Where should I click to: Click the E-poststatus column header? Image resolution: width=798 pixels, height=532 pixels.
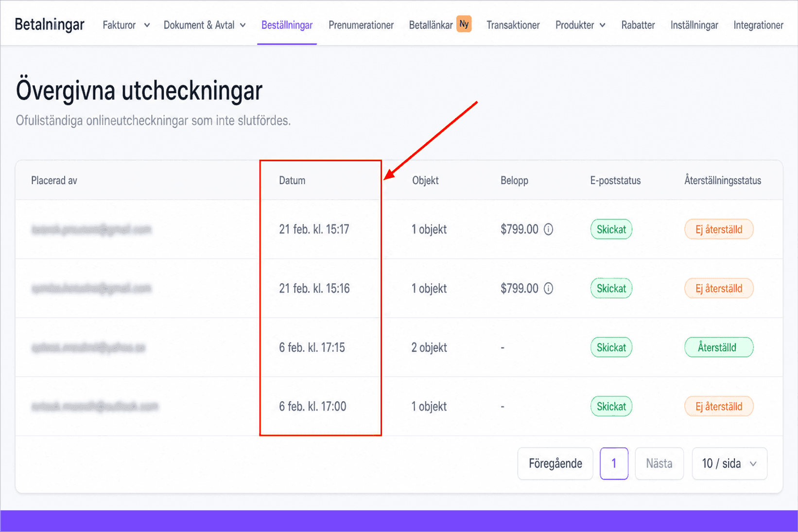[615, 181]
